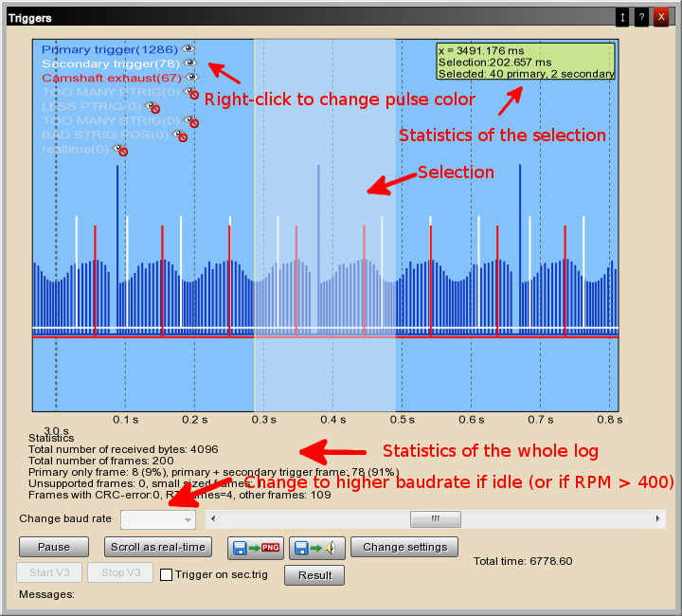Pause the trigger log capture
The width and height of the screenshot is (682, 616).
54,547
